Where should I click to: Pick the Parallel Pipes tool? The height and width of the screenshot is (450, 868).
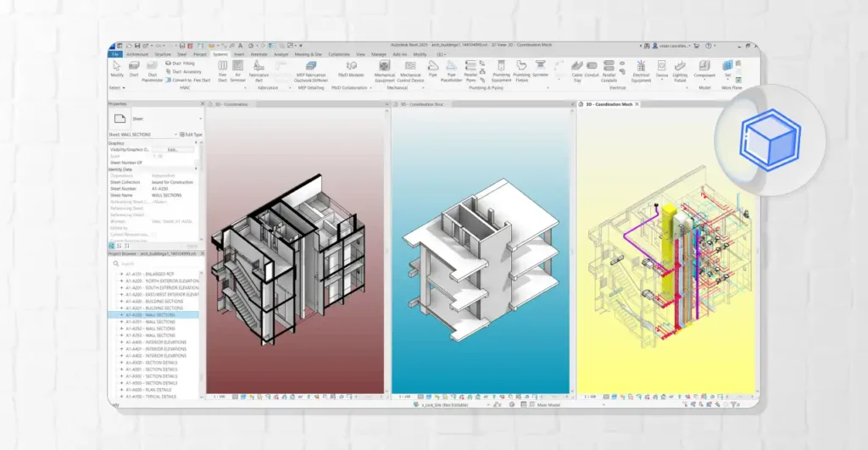click(470, 71)
